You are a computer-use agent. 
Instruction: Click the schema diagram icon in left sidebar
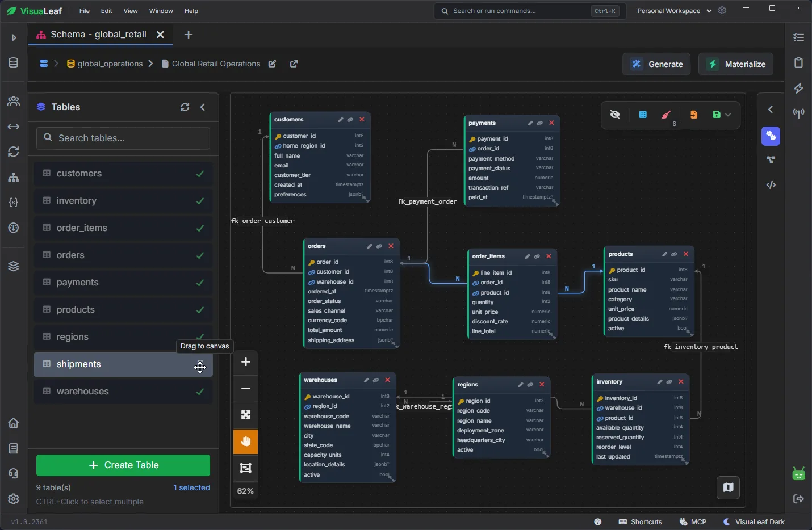14,177
